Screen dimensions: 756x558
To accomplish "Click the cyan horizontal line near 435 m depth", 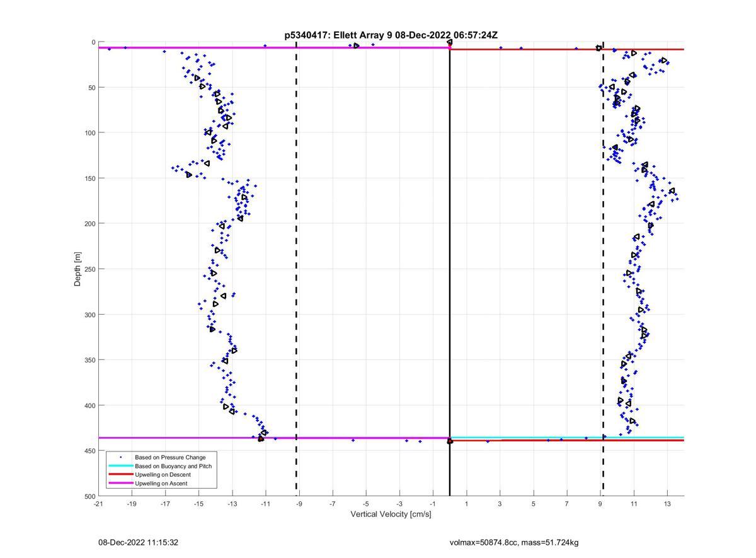I will coord(567,437).
